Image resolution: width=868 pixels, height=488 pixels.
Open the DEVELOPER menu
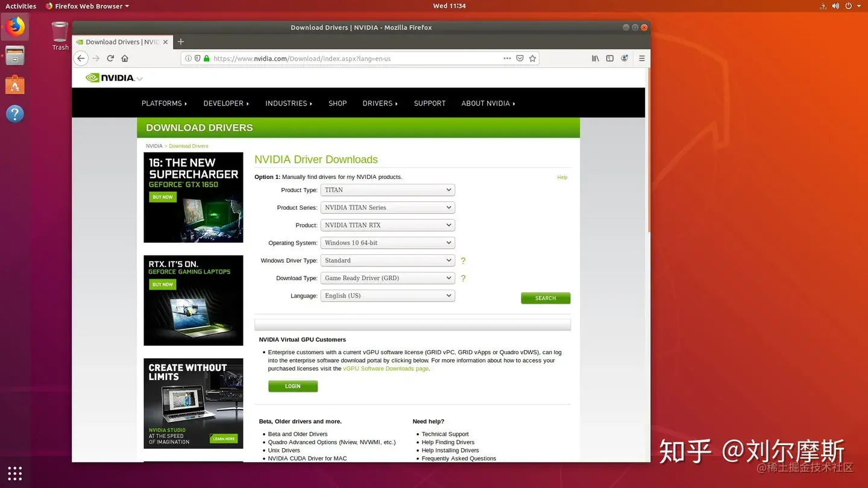coord(226,104)
